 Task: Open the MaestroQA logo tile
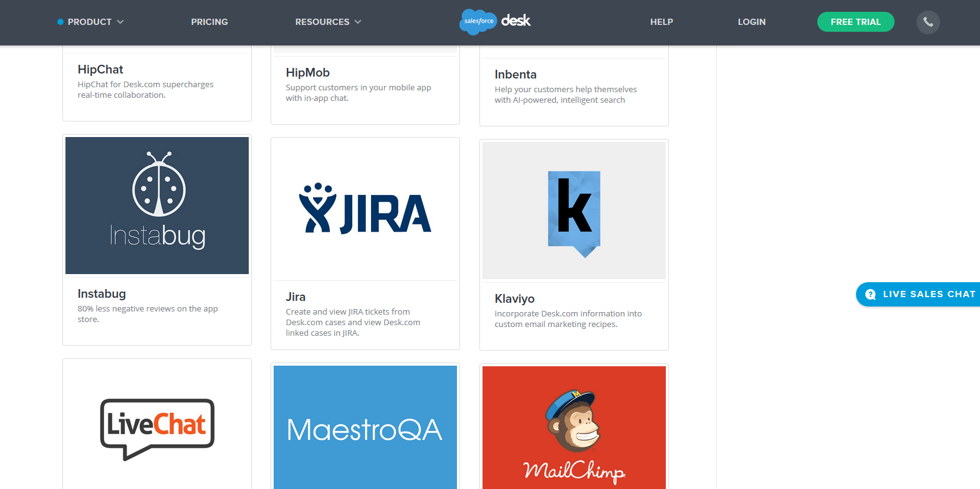click(x=365, y=427)
